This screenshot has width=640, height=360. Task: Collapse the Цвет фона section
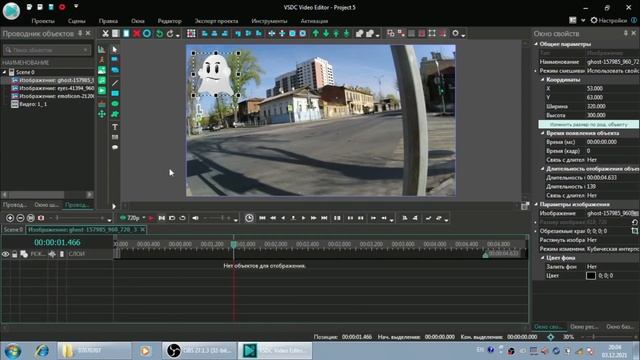[x=542, y=258]
